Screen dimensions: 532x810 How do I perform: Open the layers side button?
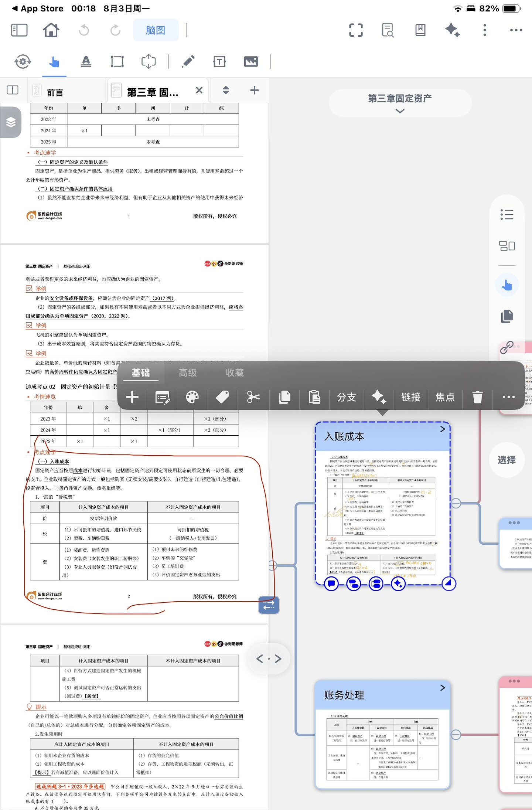[11, 122]
